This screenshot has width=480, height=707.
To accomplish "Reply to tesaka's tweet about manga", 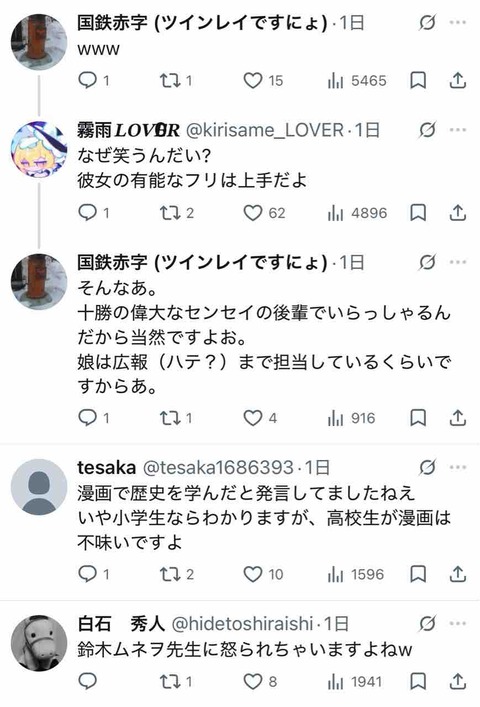I will (x=94, y=574).
